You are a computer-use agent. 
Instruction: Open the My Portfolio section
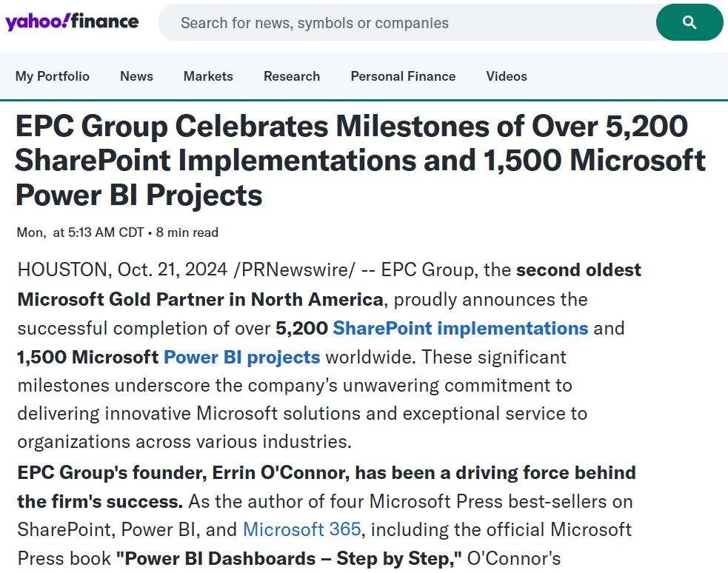pyautogui.click(x=52, y=76)
